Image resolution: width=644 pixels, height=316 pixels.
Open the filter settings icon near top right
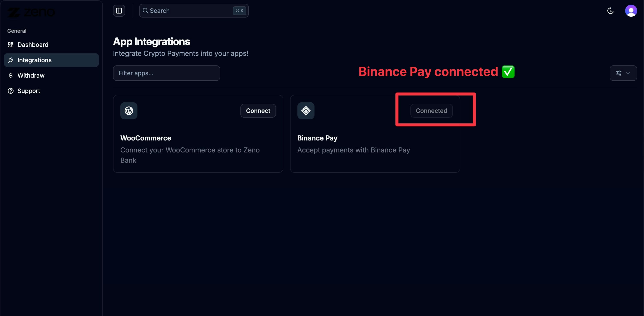(x=619, y=73)
